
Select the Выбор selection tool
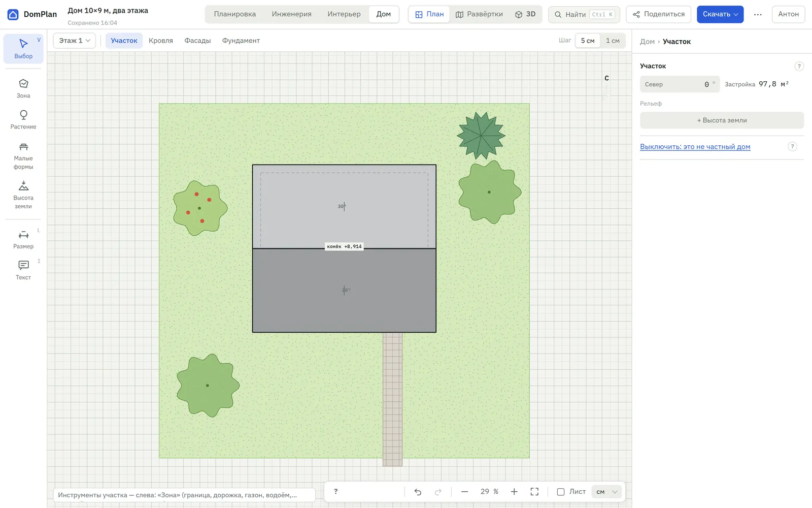click(x=23, y=49)
